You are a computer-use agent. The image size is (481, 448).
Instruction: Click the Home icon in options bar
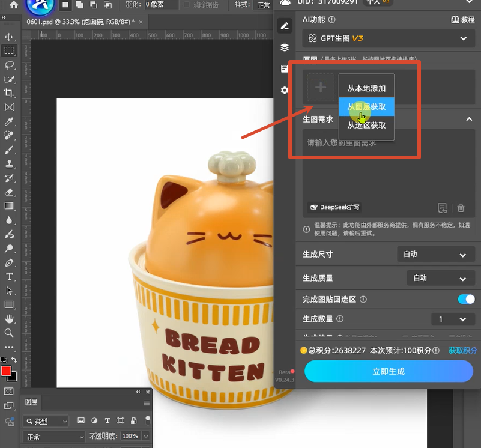tap(13, 5)
